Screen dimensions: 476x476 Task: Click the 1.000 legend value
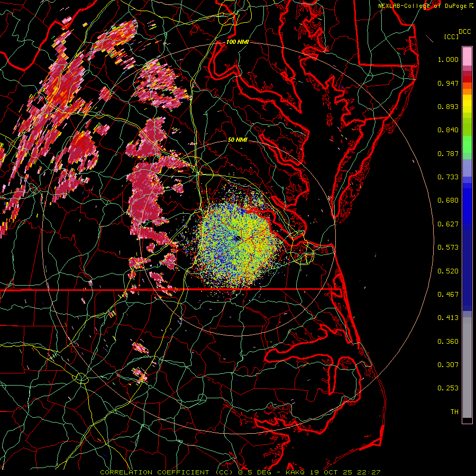coord(448,59)
